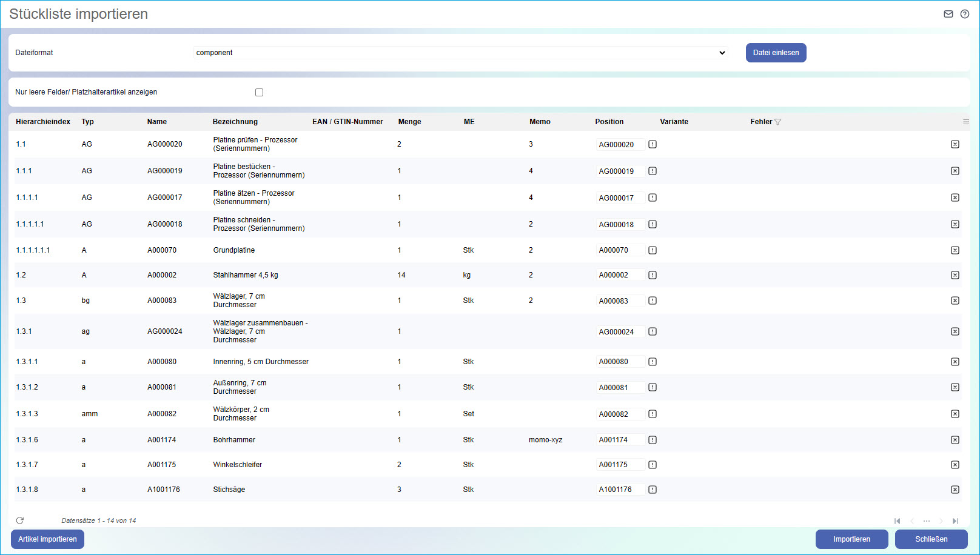Viewport: 980px width, 555px height.
Task: Remove the Innenring row A000080
Action: pos(955,362)
